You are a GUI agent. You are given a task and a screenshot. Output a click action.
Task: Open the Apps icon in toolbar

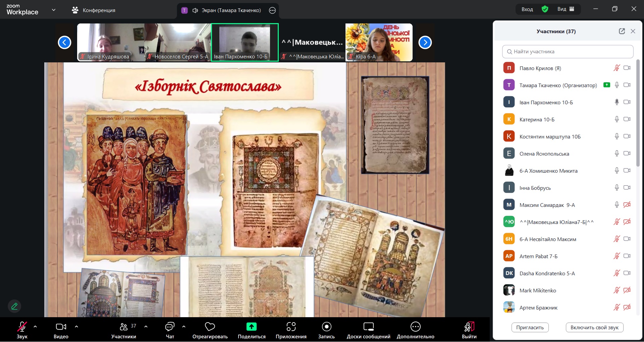tap(291, 327)
